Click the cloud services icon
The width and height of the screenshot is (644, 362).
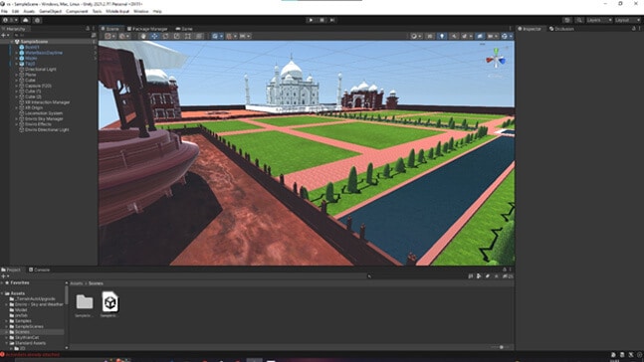[26, 20]
